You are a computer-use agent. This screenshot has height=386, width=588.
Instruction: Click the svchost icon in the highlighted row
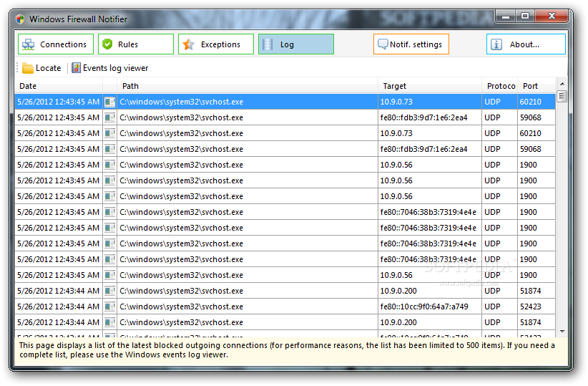(110, 102)
